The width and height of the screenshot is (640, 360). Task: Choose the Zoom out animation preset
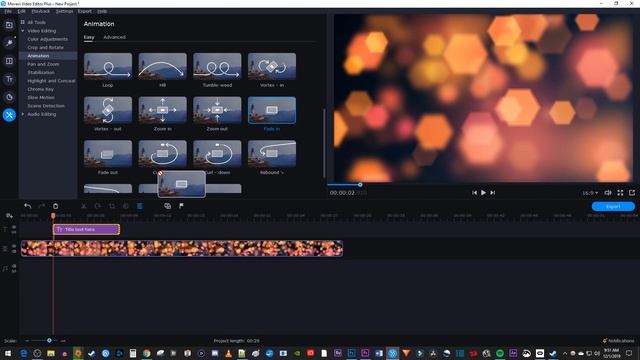click(217, 110)
